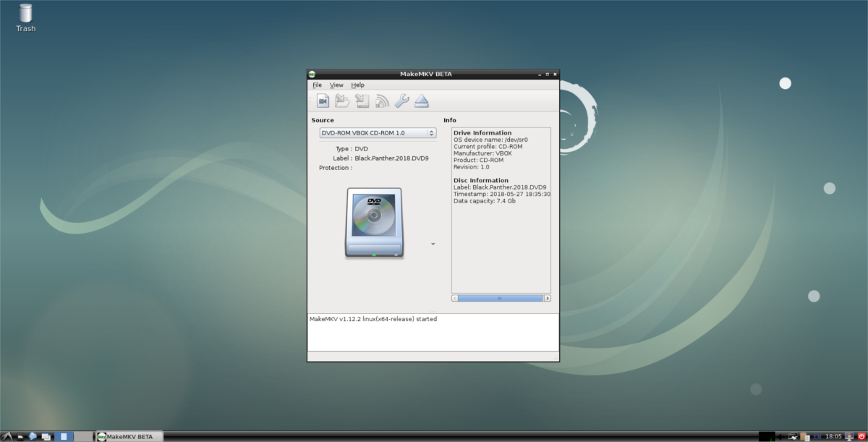Open the File menu
Image resolution: width=868 pixels, height=442 pixels.
click(317, 85)
